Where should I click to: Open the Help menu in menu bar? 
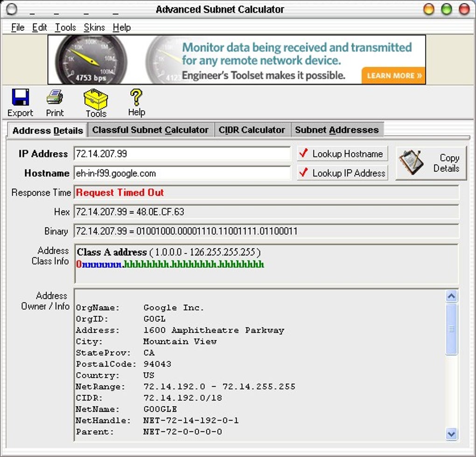(122, 28)
